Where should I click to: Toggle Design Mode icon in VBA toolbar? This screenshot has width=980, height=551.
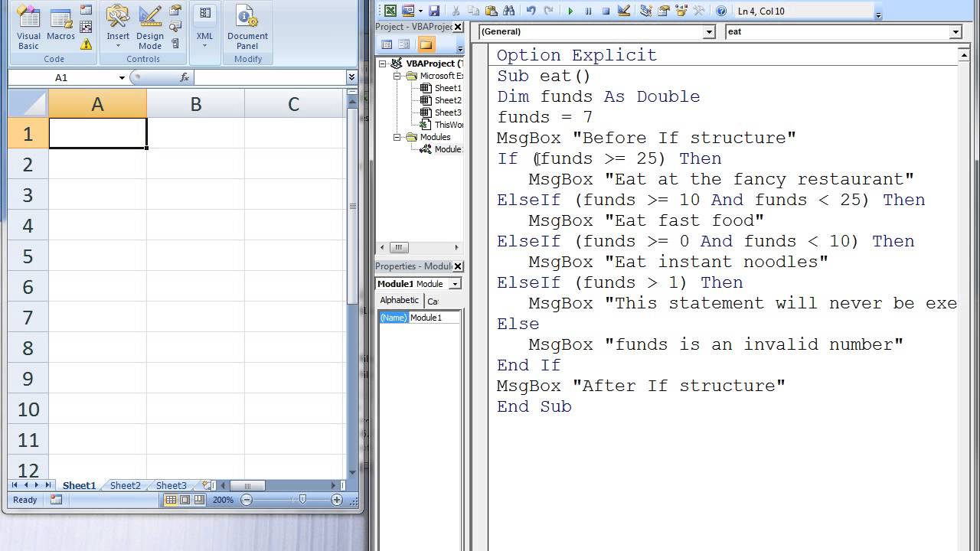point(624,11)
